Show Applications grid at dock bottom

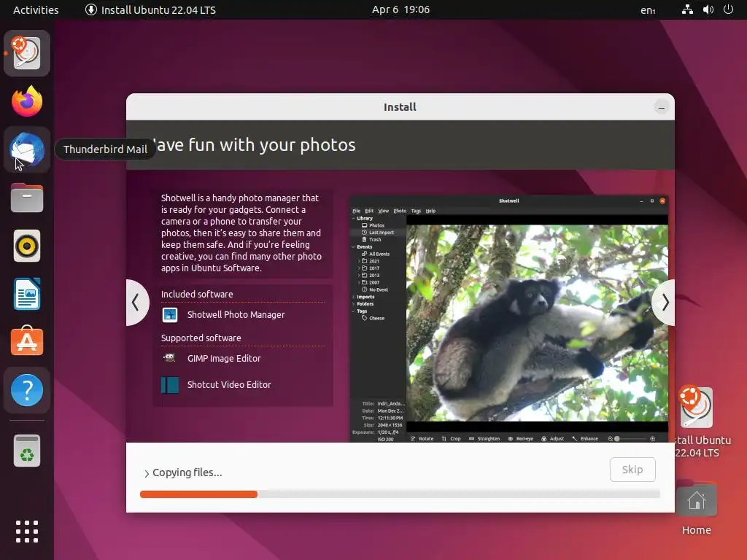pyautogui.click(x=27, y=532)
